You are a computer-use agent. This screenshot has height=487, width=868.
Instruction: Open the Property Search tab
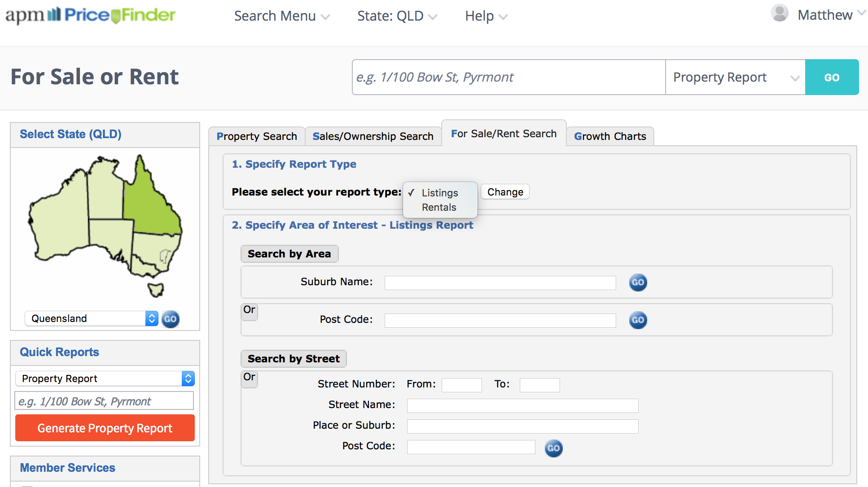(257, 136)
